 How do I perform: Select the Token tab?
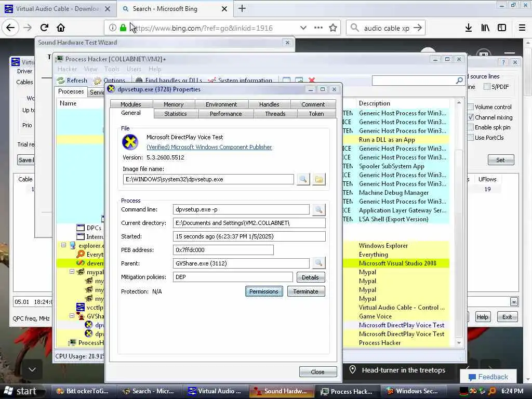(316, 114)
